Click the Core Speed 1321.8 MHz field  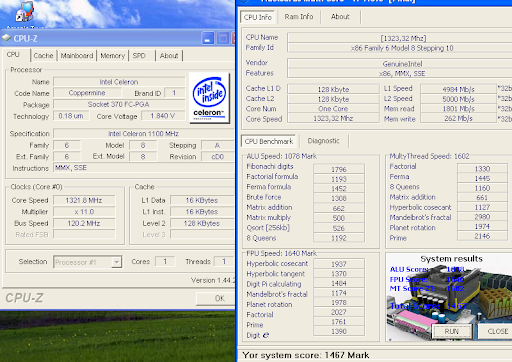(x=84, y=200)
